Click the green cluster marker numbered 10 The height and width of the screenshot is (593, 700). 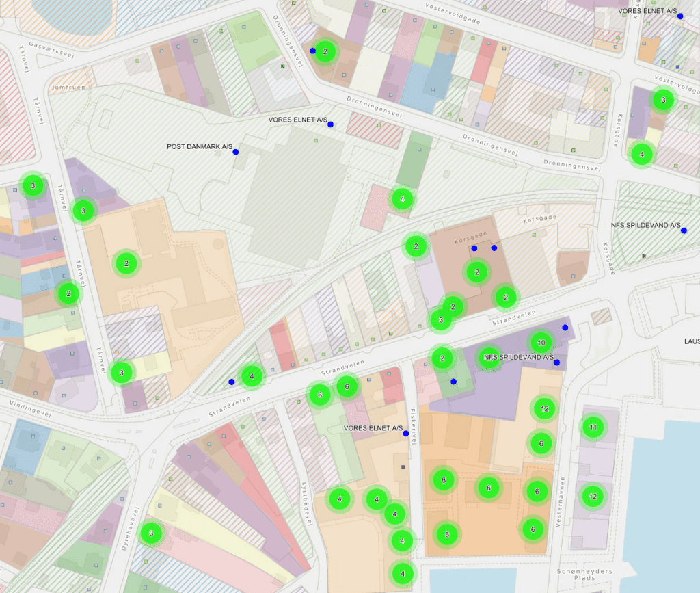coord(541,342)
